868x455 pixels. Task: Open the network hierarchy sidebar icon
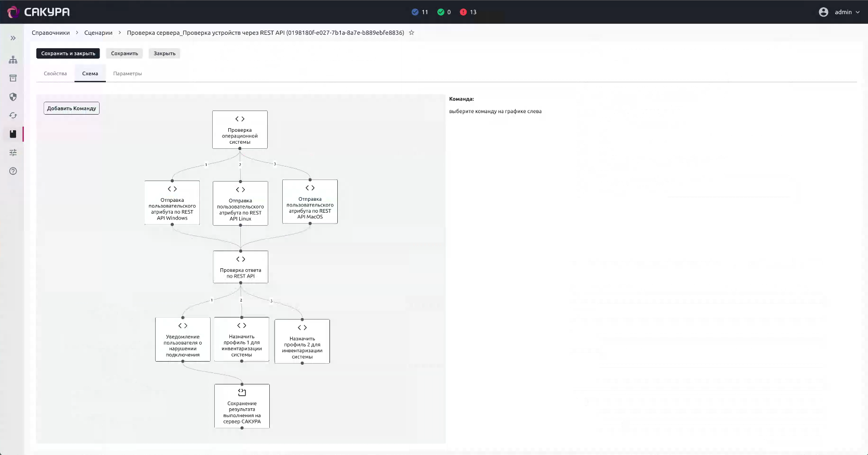pos(13,60)
